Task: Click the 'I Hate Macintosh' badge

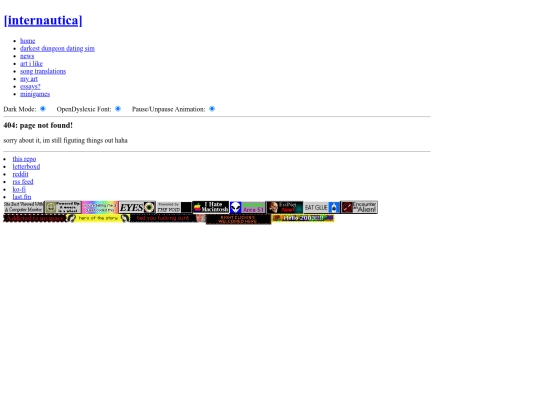Action: (x=210, y=207)
